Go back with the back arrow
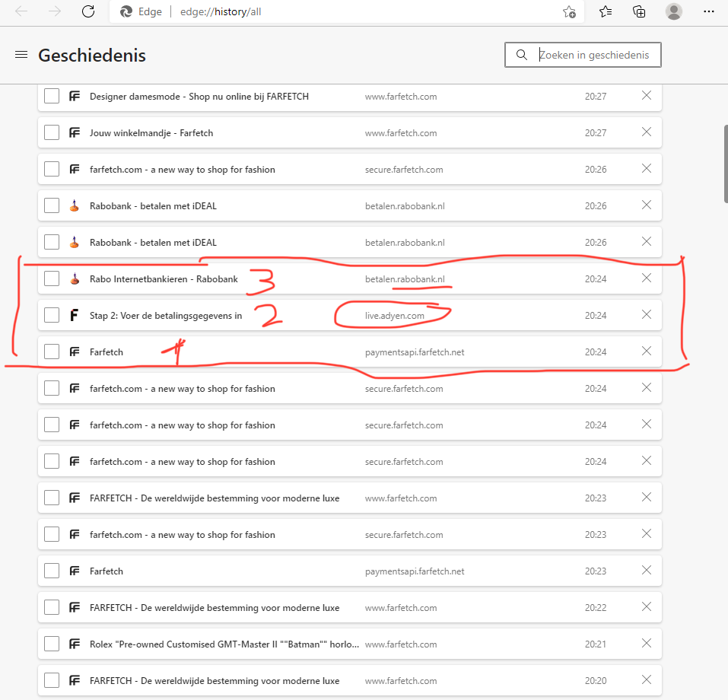Viewport: 728px width, 700px height. (x=21, y=11)
